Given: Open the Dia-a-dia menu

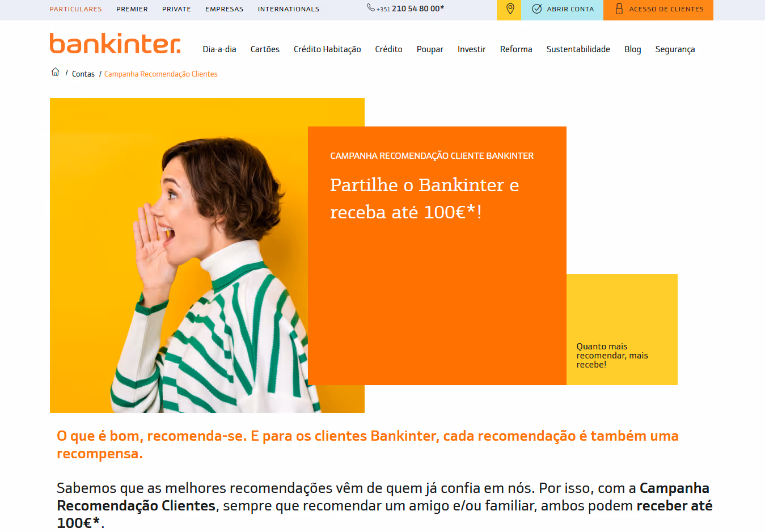Looking at the screenshot, I should [219, 49].
